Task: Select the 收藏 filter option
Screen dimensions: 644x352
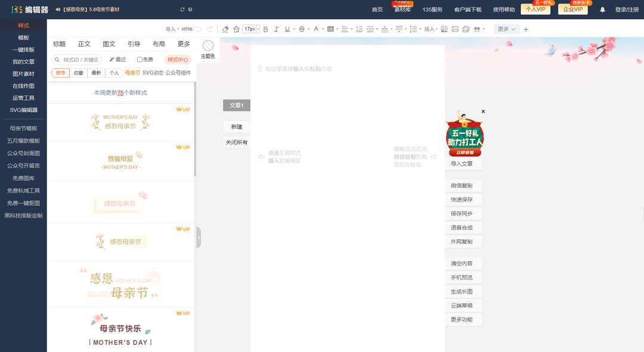Action: coord(79,73)
